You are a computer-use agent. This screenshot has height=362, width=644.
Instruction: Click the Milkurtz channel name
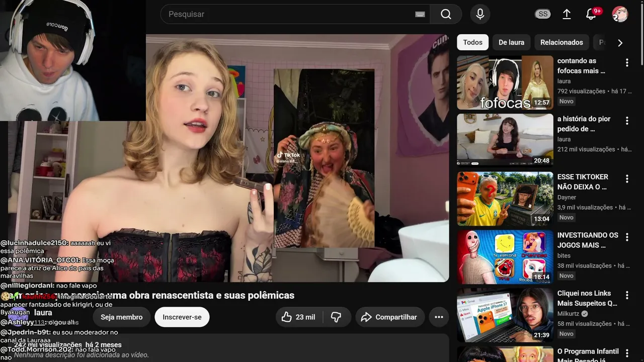(568, 314)
